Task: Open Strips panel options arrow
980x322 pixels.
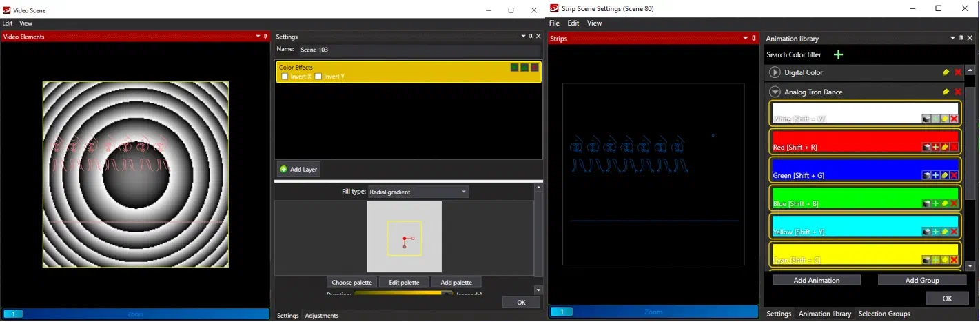Action: pos(746,39)
